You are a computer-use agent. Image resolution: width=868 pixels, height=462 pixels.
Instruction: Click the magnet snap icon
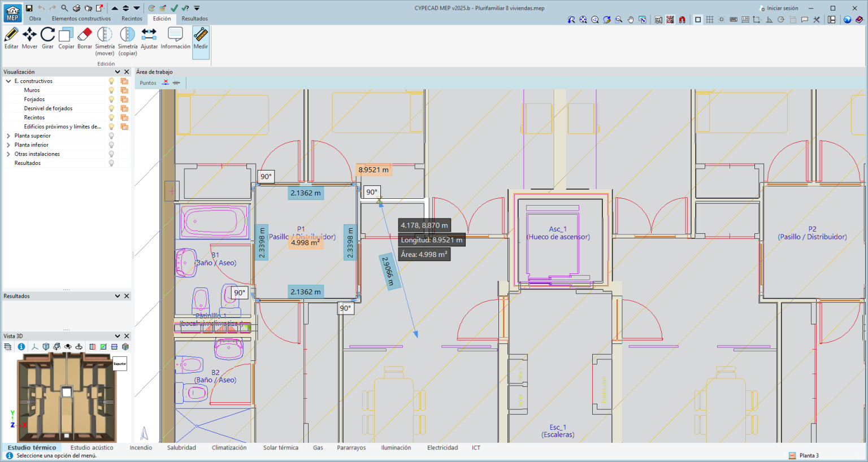pyautogui.click(x=683, y=19)
